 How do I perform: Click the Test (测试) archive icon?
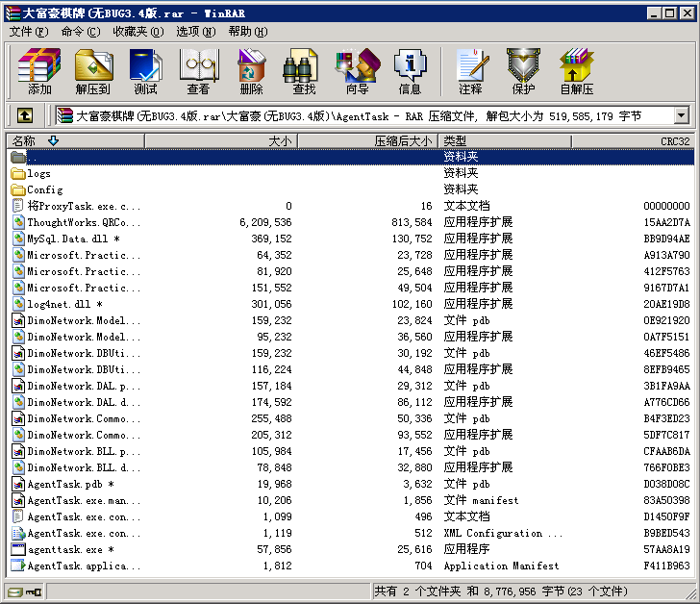click(x=146, y=71)
